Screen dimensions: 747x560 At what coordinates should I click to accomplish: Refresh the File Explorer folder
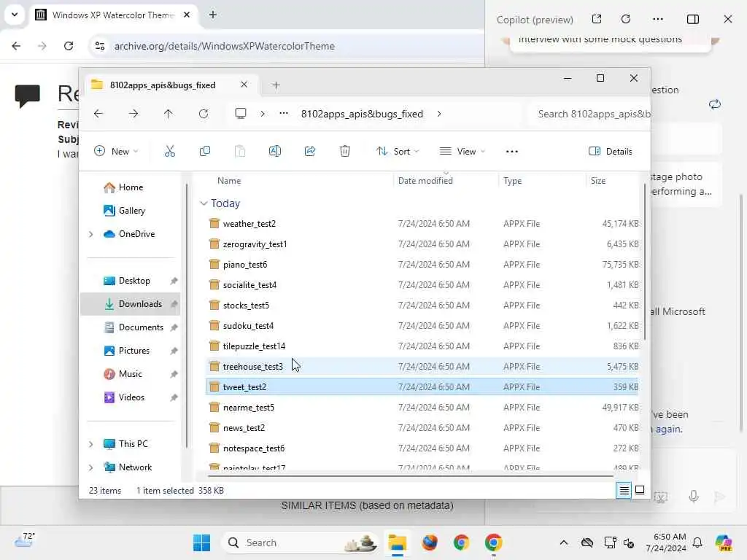point(204,114)
